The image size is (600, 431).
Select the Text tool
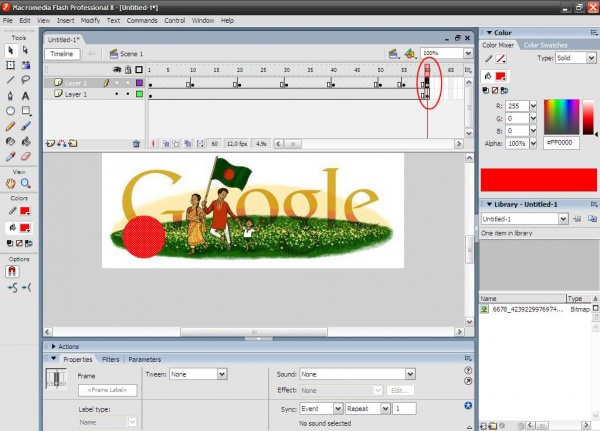point(25,96)
